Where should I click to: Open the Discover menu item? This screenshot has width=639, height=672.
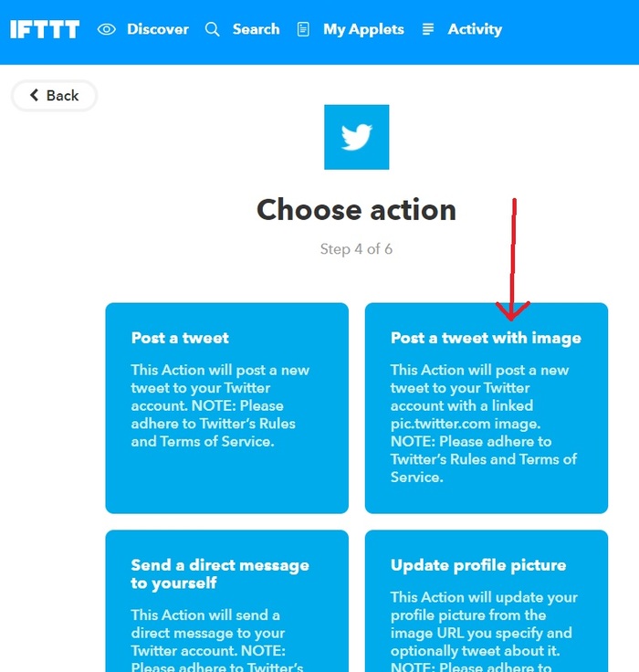point(158,29)
